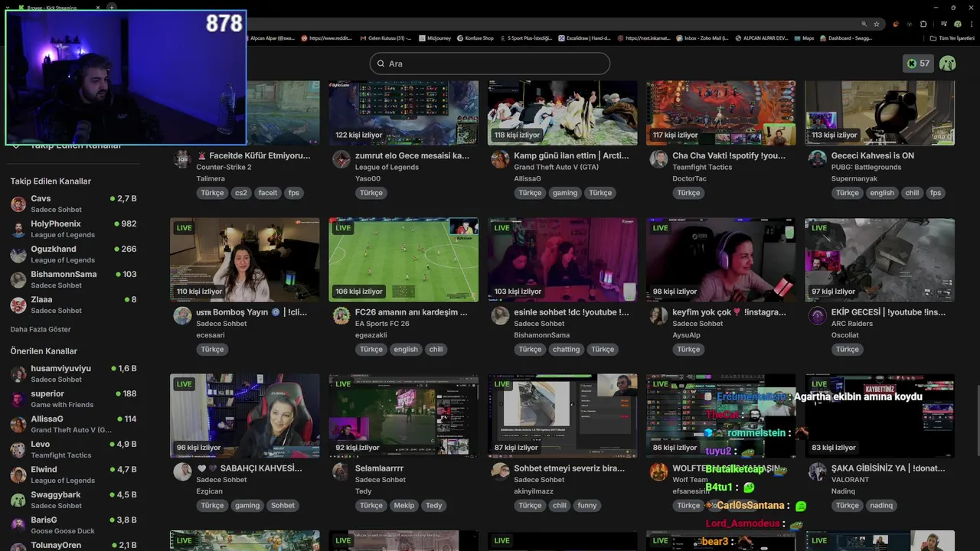
Task: Open BarisG avatar in recommended channels
Action: coord(18,526)
